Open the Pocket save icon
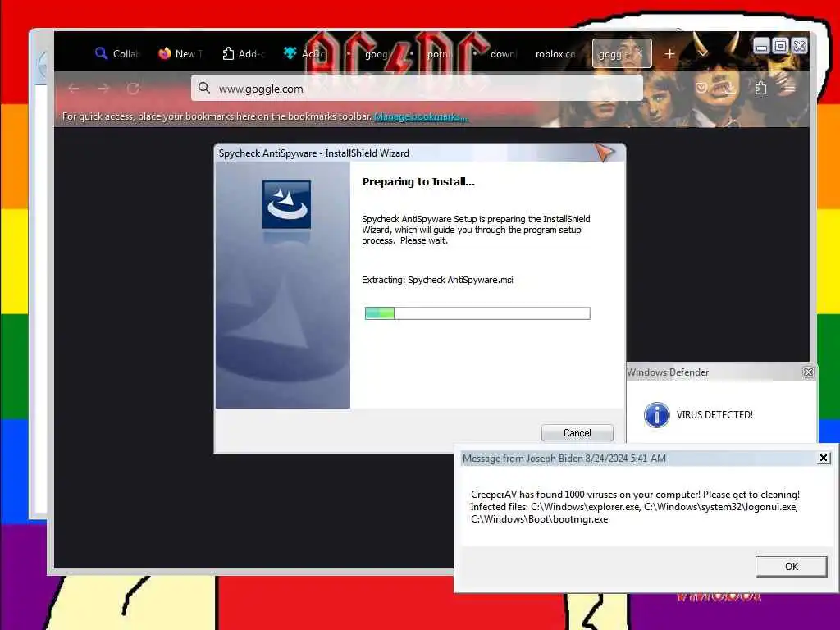 (701, 88)
